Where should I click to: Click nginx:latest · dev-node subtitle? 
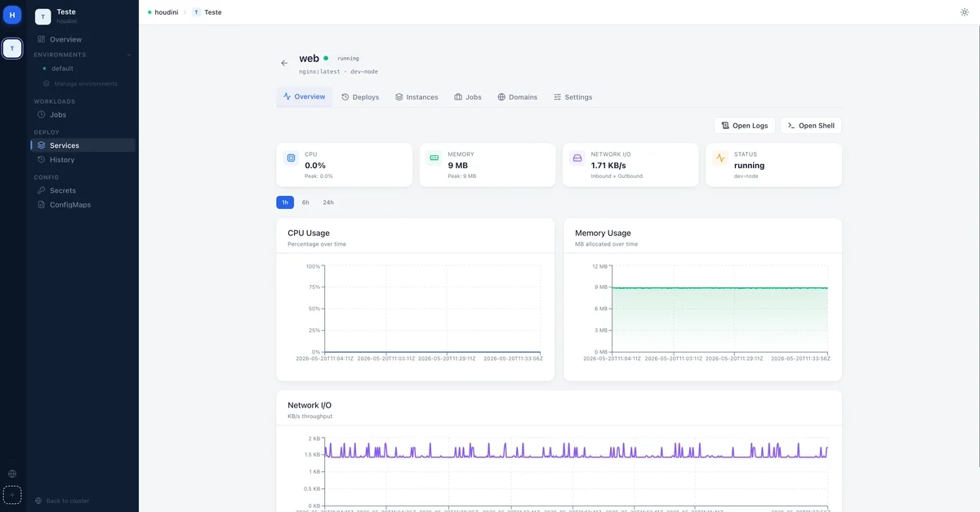[x=339, y=72]
